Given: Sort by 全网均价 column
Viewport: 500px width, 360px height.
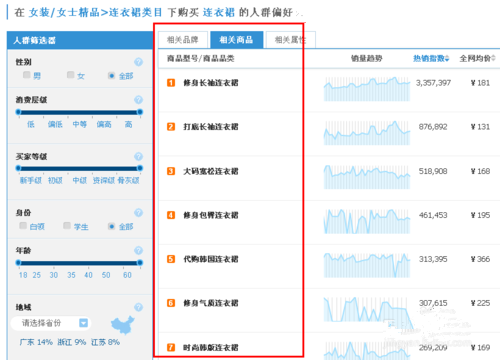Looking at the screenshot, I should coord(477,59).
